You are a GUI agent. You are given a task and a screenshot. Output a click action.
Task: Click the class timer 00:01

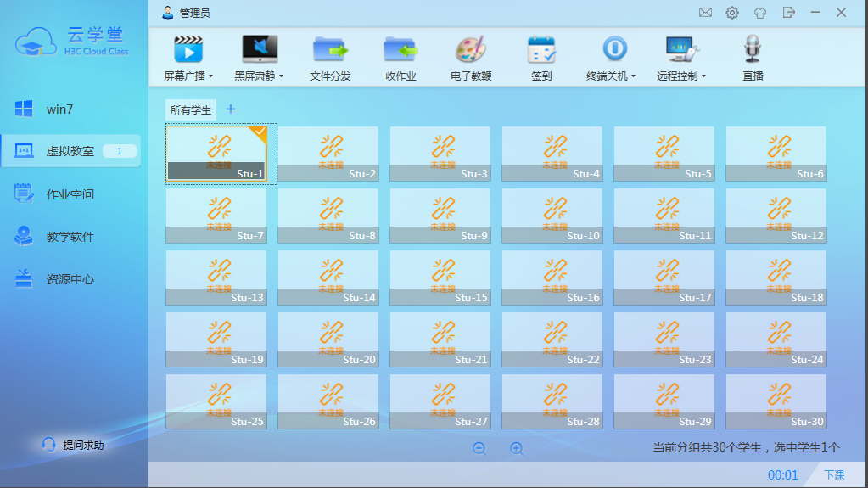click(783, 474)
